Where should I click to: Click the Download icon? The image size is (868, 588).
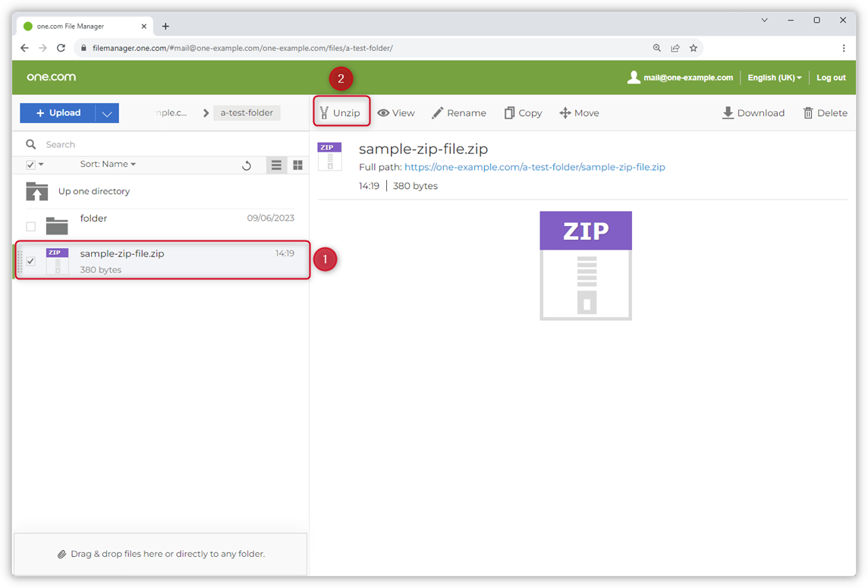point(726,112)
